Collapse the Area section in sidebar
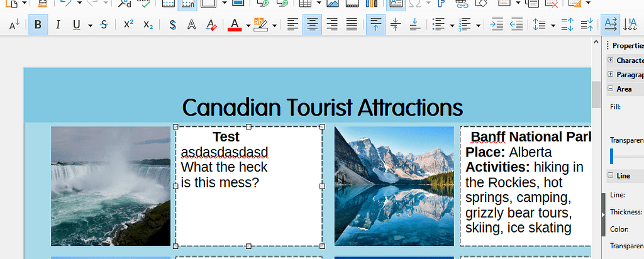The image size is (644, 259). [611, 89]
